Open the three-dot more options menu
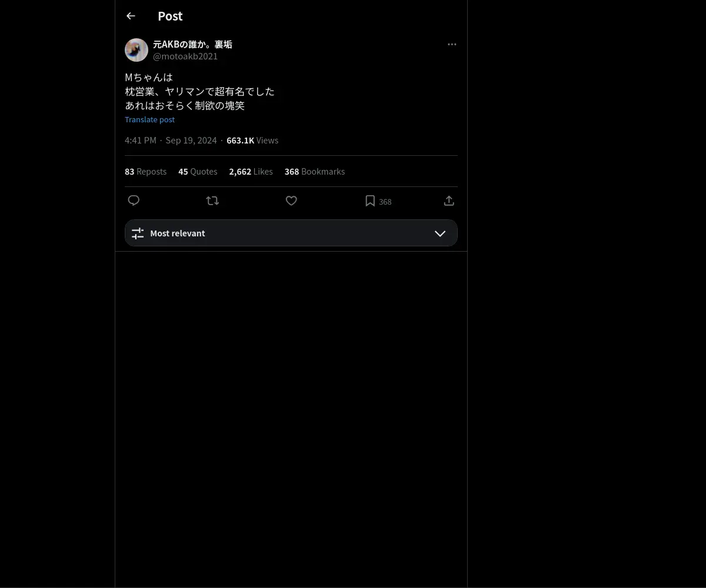 [452, 44]
